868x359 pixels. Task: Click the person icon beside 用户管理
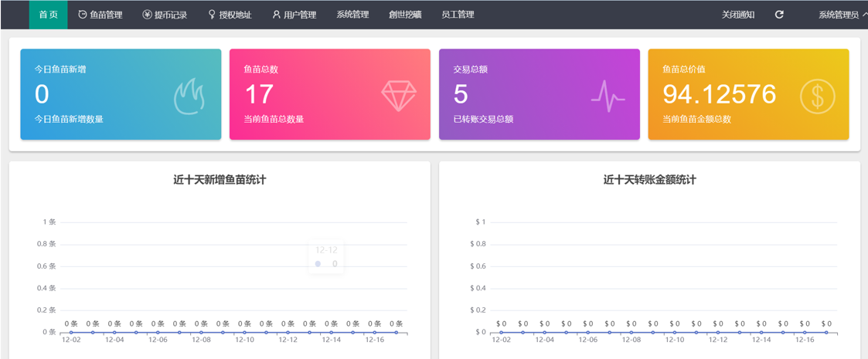(277, 15)
